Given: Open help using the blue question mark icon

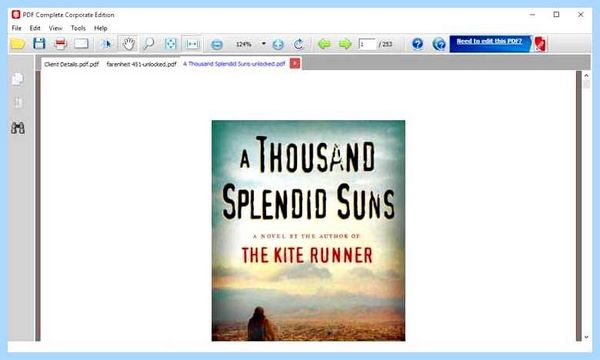Looking at the screenshot, I should (417, 44).
